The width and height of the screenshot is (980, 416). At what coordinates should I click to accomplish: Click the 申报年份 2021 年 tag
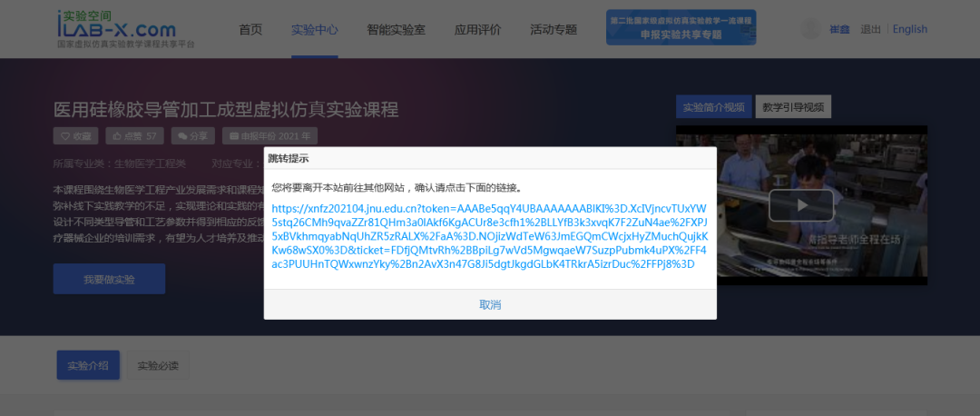click(270, 135)
